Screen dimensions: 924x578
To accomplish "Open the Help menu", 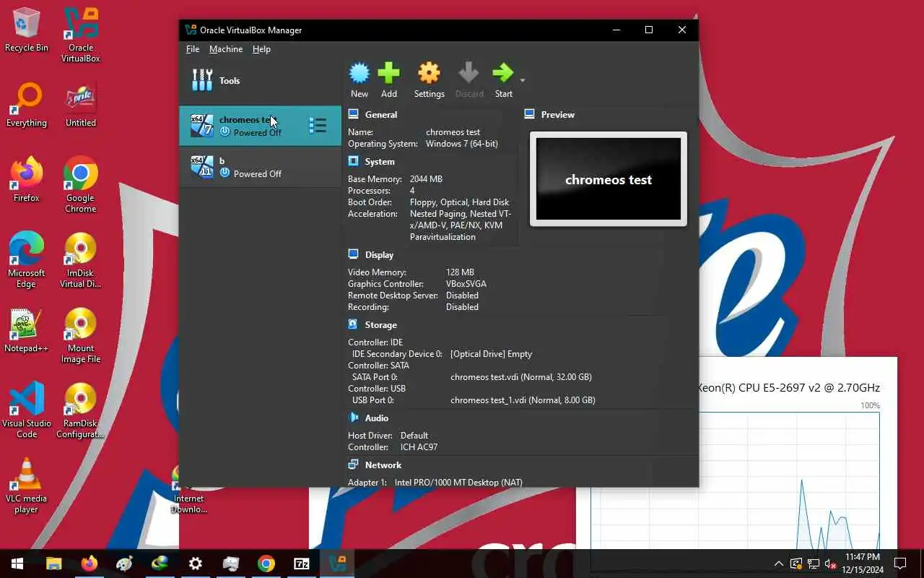I will coord(261,49).
